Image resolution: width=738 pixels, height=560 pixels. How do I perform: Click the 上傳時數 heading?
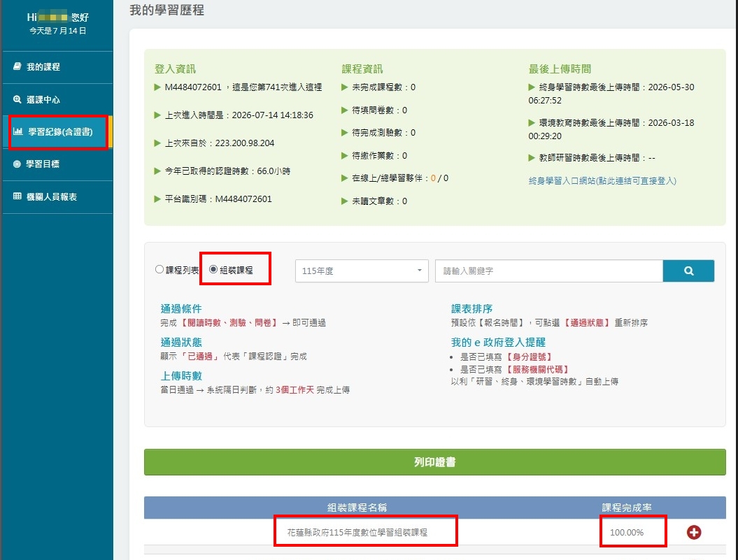(181, 375)
